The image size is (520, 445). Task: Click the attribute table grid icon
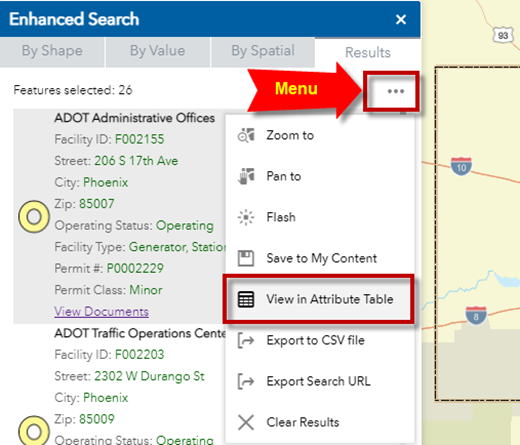click(x=246, y=299)
